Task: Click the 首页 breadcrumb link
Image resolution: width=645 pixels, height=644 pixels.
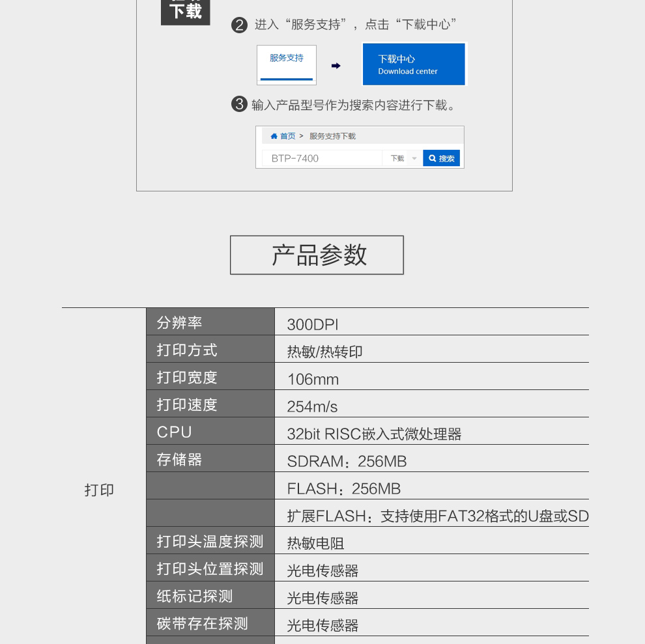Action: click(287, 136)
